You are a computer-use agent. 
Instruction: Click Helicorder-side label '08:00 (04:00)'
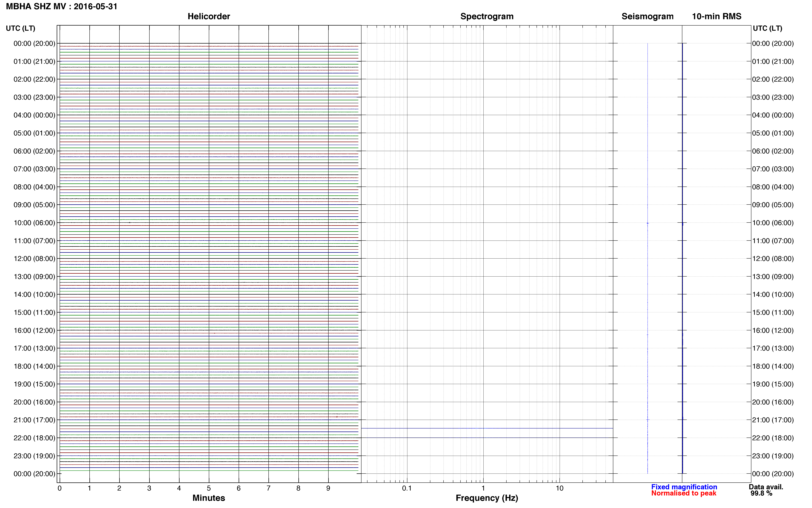[34, 187]
